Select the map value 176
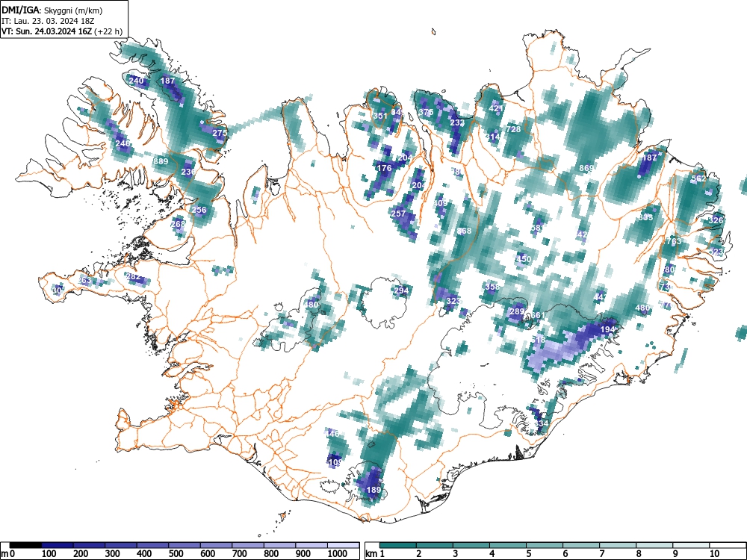Screen dimensions: 747x560 pyautogui.click(x=384, y=168)
